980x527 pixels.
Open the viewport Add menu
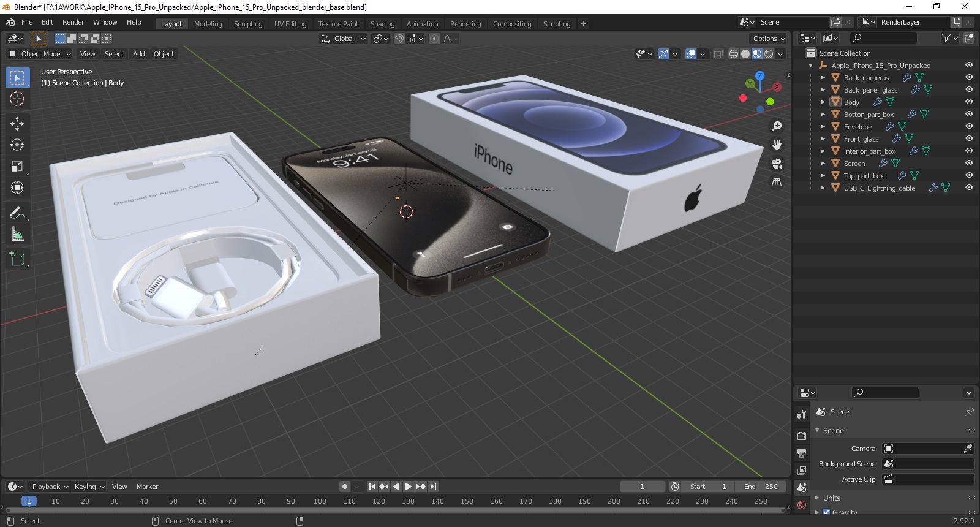tap(139, 54)
